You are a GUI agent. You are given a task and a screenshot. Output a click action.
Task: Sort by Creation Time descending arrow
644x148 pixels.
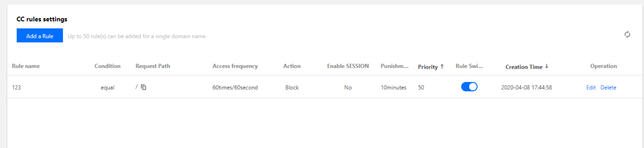[x=547, y=66]
